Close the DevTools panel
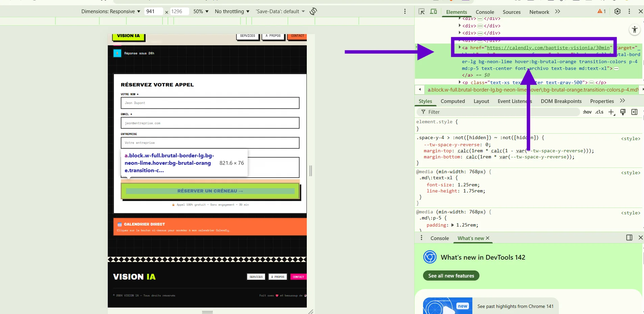The width and height of the screenshot is (644, 314). click(x=640, y=11)
